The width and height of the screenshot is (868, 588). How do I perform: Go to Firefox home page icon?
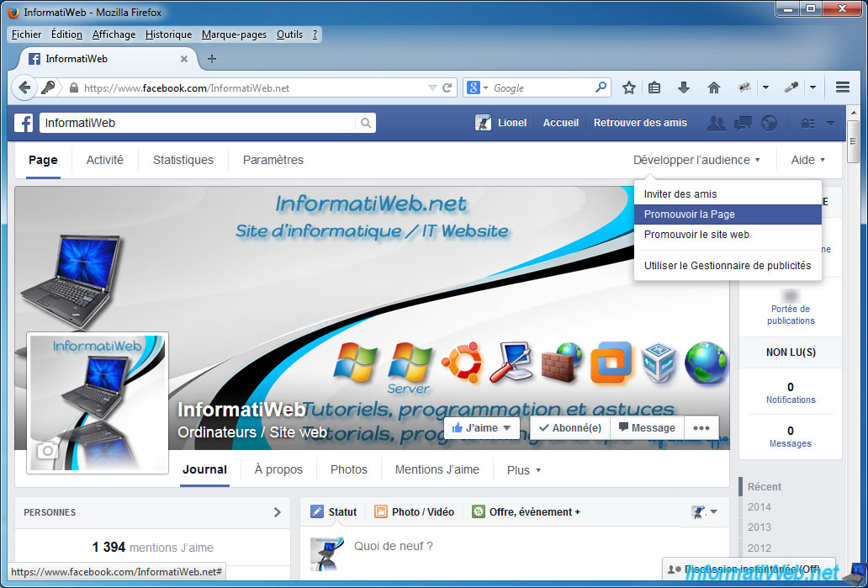point(714,87)
